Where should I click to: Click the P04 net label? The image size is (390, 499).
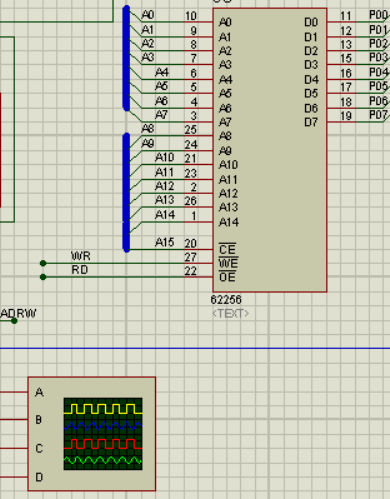click(379, 72)
